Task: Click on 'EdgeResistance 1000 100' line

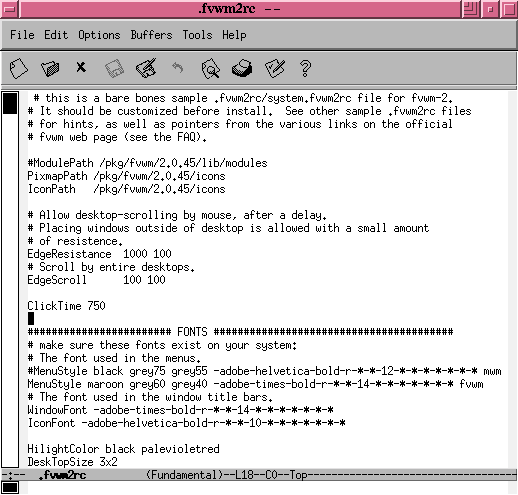Action: (x=99, y=254)
